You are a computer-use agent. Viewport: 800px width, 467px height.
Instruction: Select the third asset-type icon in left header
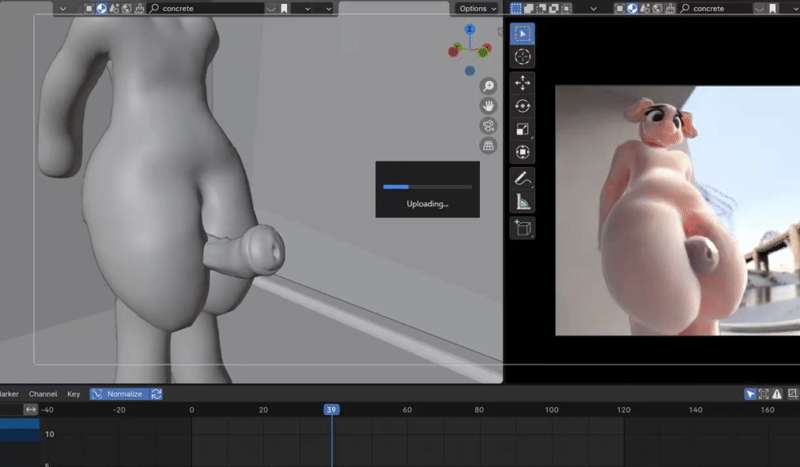114,8
